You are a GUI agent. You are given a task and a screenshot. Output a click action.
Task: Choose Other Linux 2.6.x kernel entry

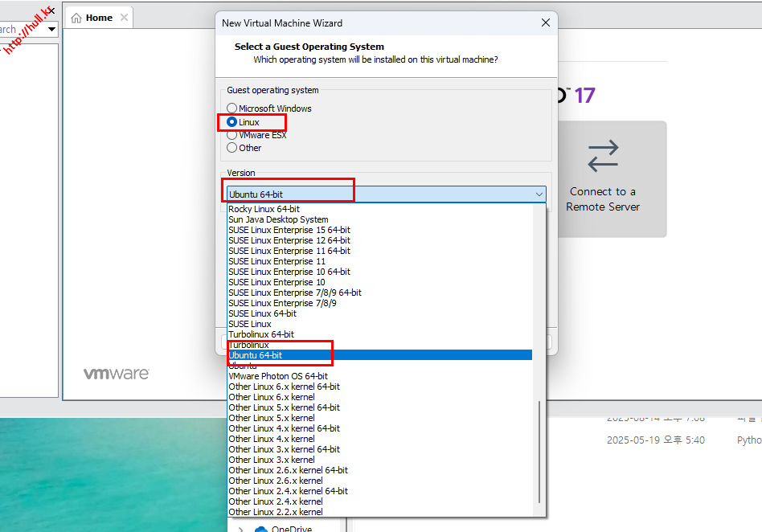[x=380, y=481]
